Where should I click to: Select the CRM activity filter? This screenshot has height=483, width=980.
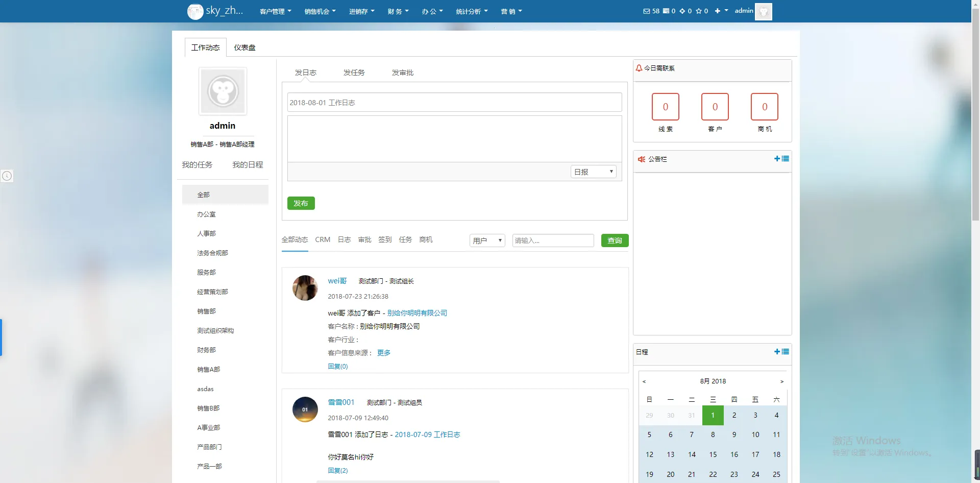tap(323, 239)
